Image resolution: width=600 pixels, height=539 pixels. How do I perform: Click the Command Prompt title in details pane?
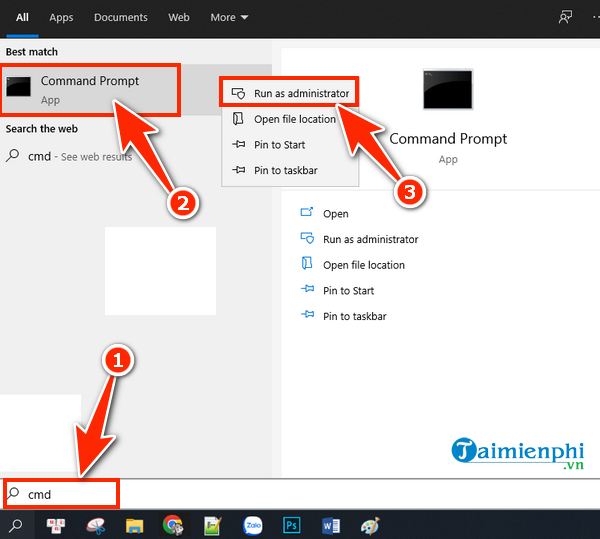(448, 138)
